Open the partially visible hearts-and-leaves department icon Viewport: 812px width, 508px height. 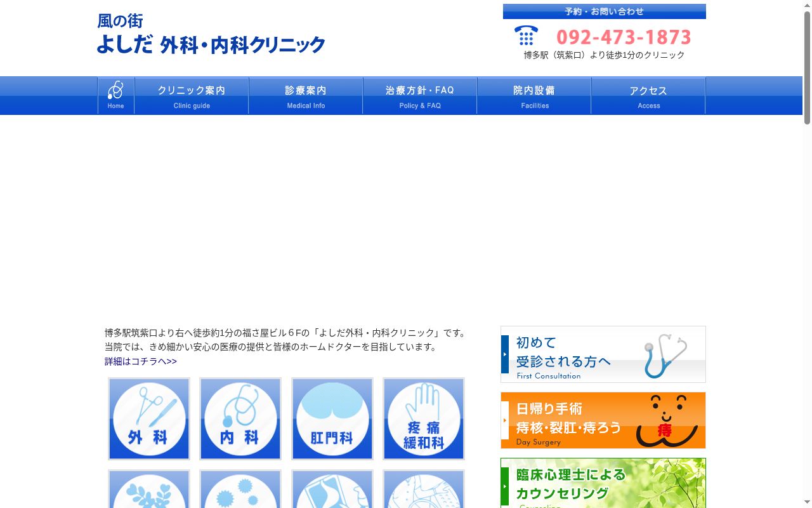tap(149, 489)
